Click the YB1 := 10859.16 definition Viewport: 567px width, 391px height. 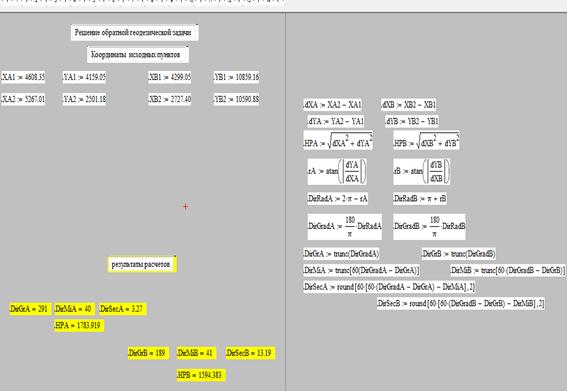(236, 77)
